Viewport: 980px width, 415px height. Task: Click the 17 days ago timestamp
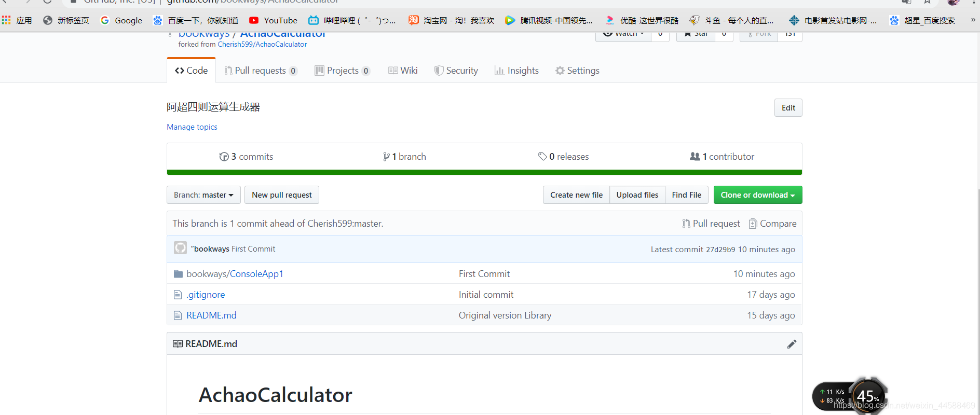pos(771,295)
